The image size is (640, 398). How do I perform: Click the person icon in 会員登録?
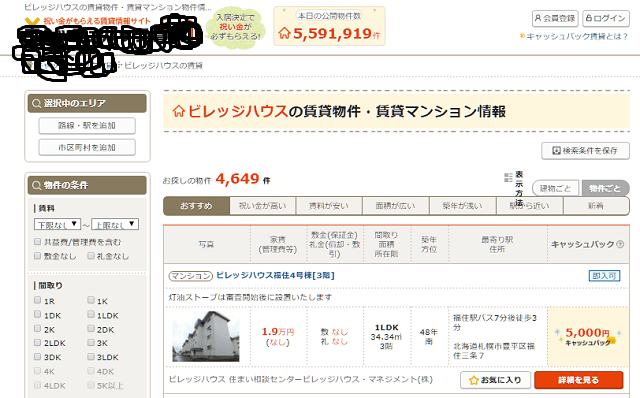[538, 18]
